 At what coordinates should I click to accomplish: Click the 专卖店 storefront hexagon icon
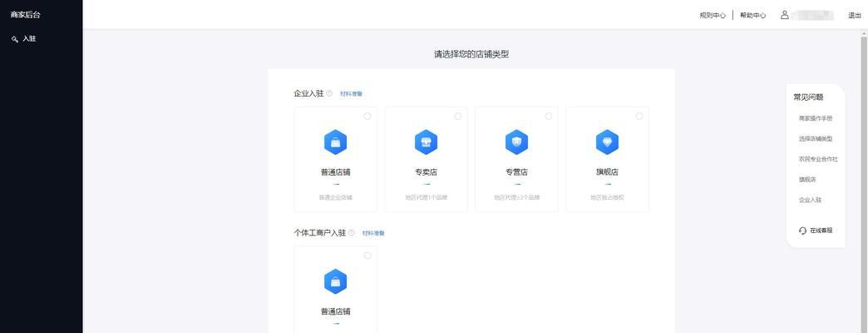426,142
